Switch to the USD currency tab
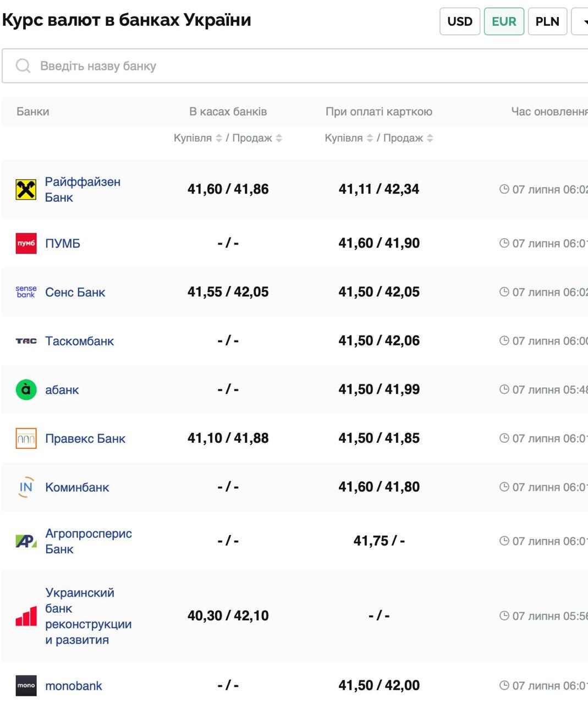 point(460,21)
